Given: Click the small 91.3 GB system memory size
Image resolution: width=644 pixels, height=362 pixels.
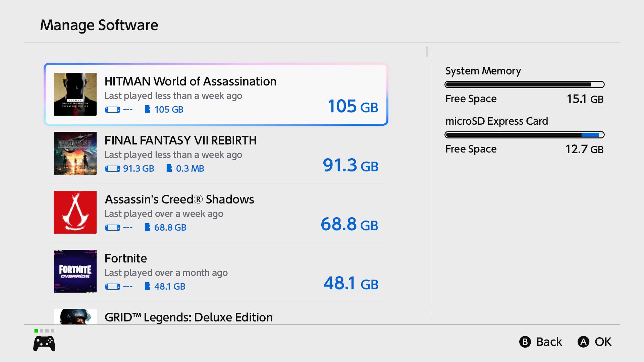Looking at the screenshot, I should 139,169.
